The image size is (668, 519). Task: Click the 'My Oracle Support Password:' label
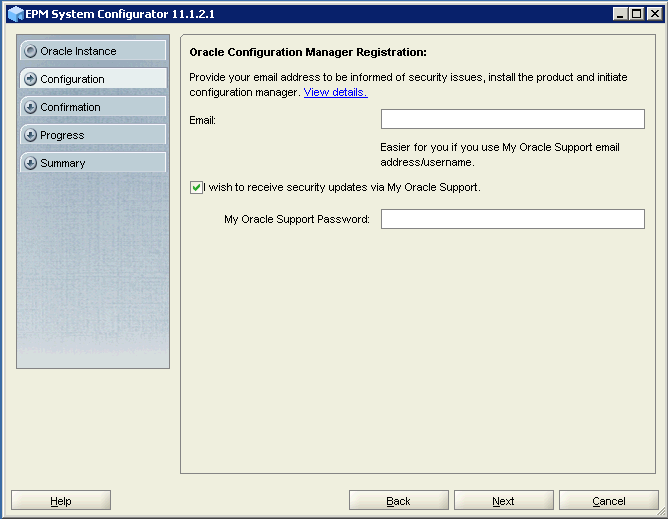[297, 219]
